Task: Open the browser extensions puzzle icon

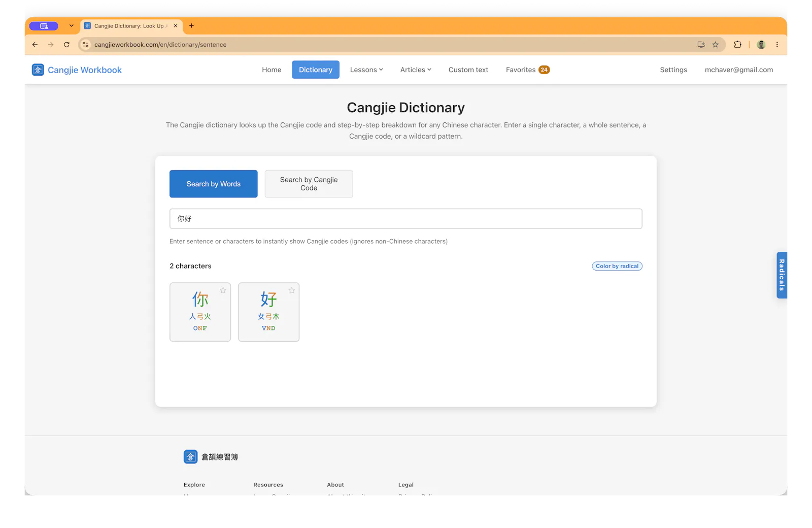Action: (x=737, y=45)
